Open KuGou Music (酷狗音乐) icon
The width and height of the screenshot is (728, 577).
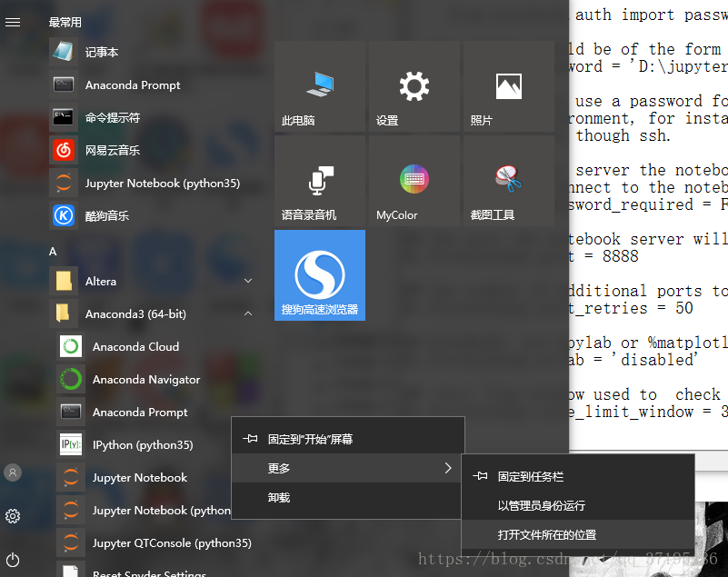pyautogui.click(x=63, y=215)
